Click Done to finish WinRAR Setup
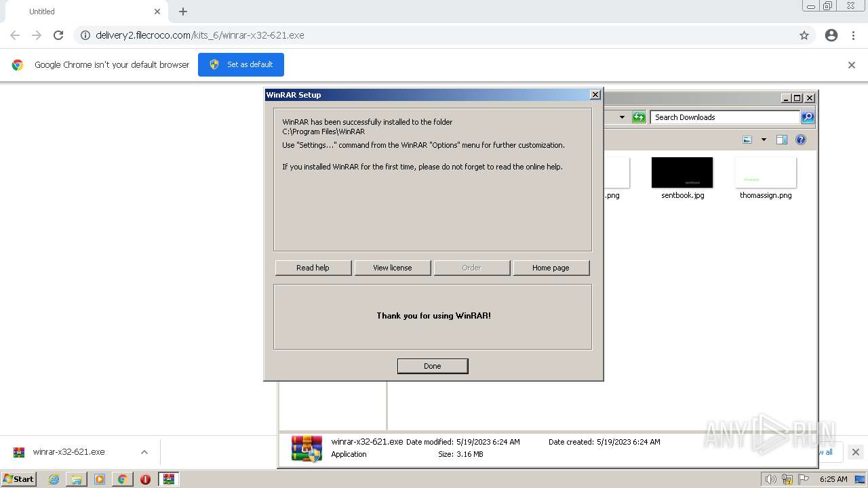The width and height of the screenshot is (868, 488). click(433, 366)
